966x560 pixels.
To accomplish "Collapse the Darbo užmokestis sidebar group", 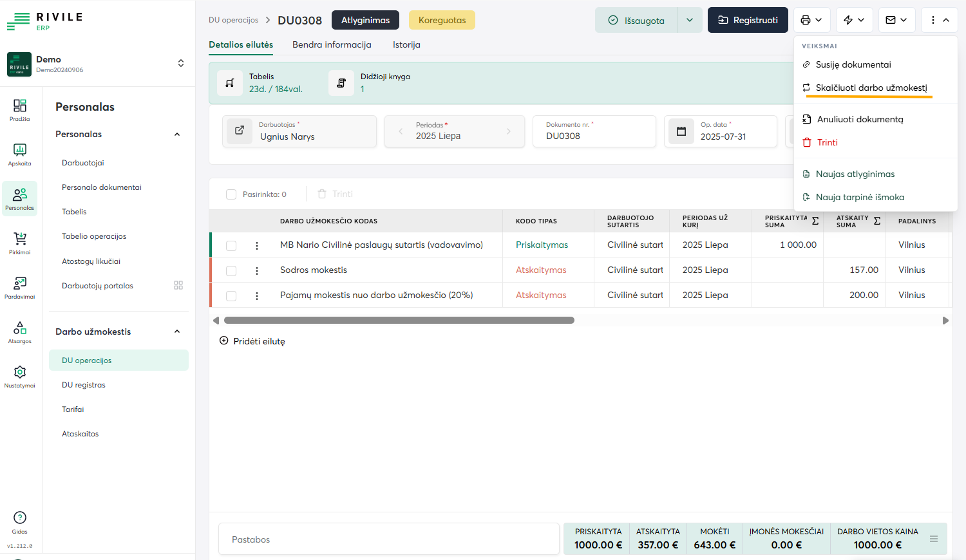I will tap(177, 331).
